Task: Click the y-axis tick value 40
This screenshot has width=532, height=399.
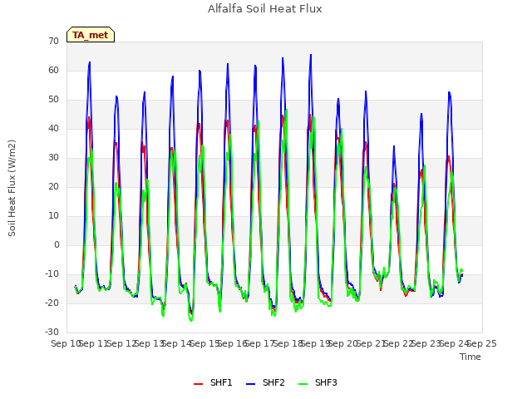Action: click(53, 128)
